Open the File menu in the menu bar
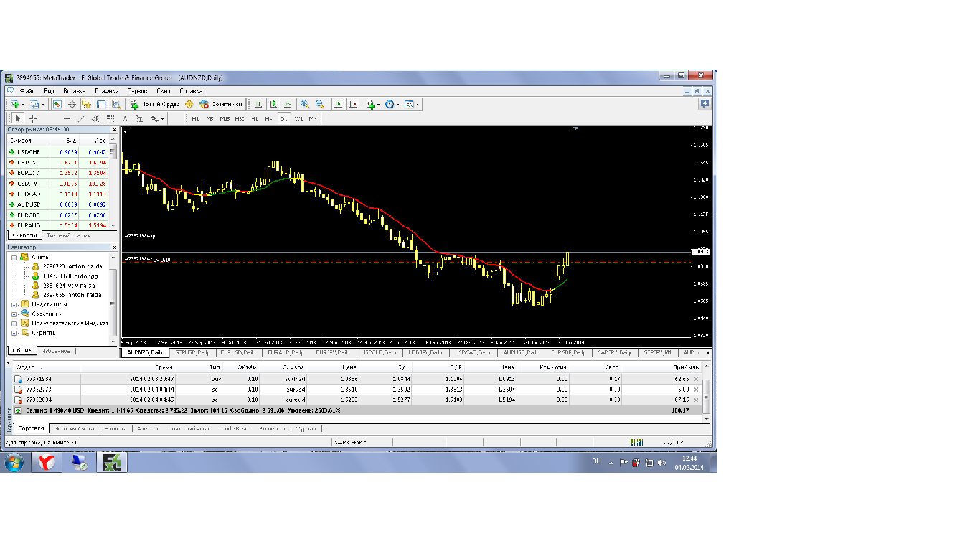The height and width of the screenshot is (551, 980). (x=27, y=91)
